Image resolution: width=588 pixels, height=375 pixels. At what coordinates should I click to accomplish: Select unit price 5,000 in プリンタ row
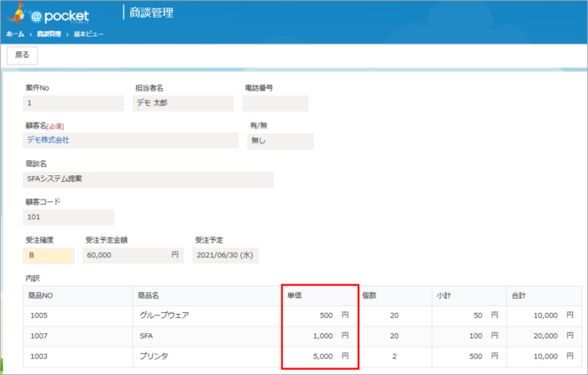tap(321, 357)
